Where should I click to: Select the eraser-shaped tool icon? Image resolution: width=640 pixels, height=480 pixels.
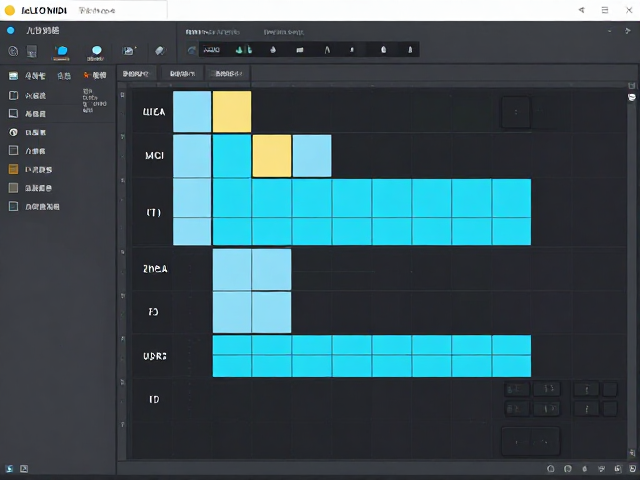[x=160, y=51]
